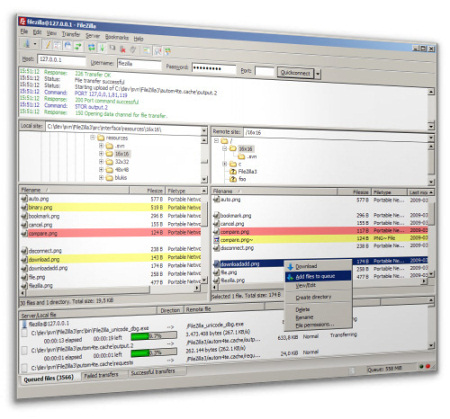The height and width of the screenshot is (419, 450).
Task: Expand the blukis folder in the local tree
Action: [x=101, y=178]
